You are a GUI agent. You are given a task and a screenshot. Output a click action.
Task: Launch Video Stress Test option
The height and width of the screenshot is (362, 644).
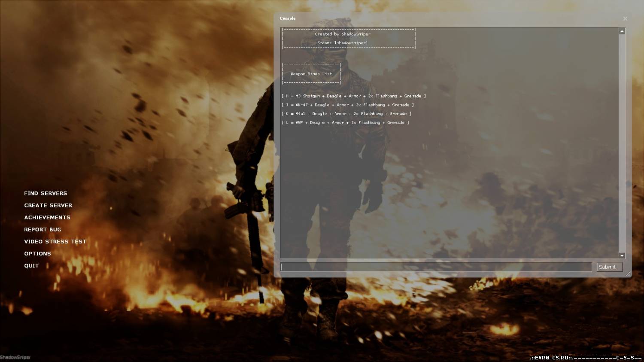[55, 241]
